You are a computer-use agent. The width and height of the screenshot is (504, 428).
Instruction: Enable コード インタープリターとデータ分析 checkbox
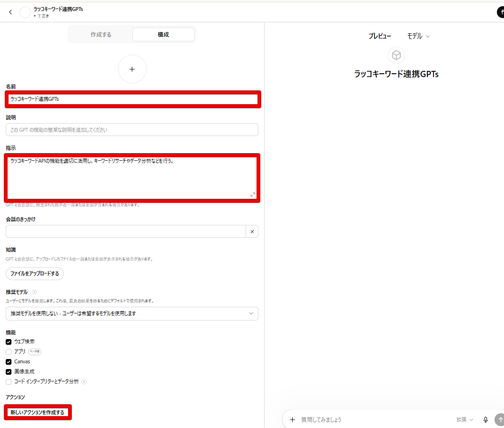[x=9, y=382]
